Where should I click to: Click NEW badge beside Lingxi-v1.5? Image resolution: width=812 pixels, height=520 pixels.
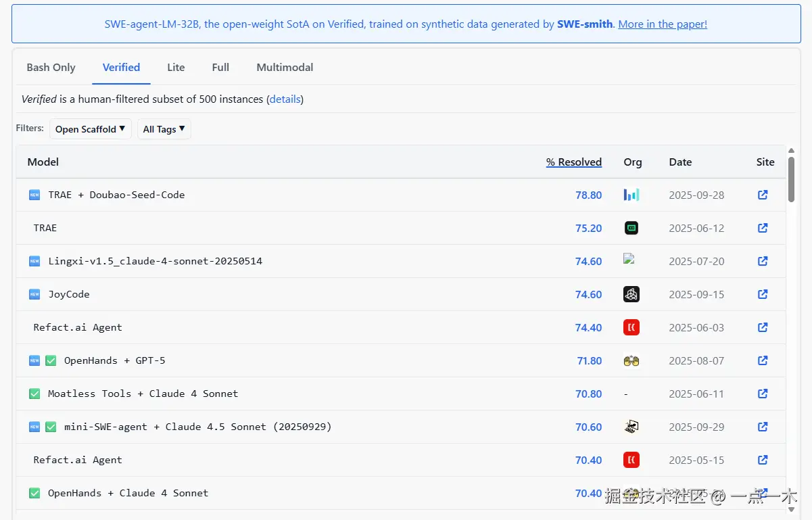coord(34,261)
